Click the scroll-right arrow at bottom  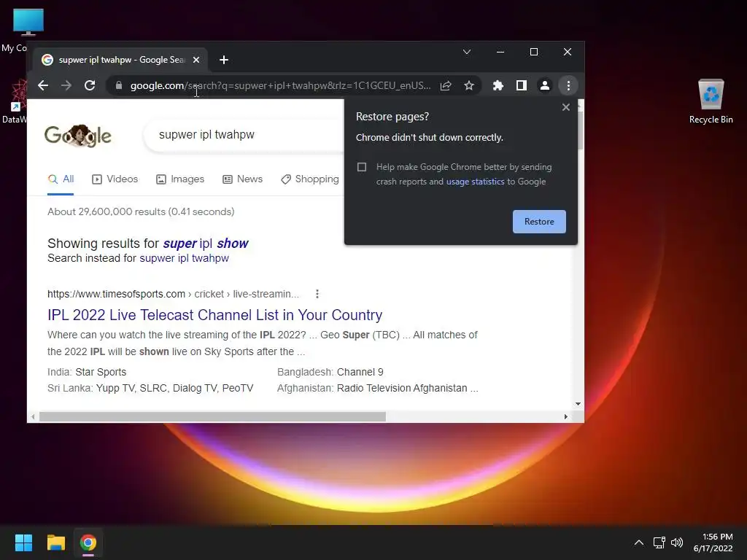(565, 416)
